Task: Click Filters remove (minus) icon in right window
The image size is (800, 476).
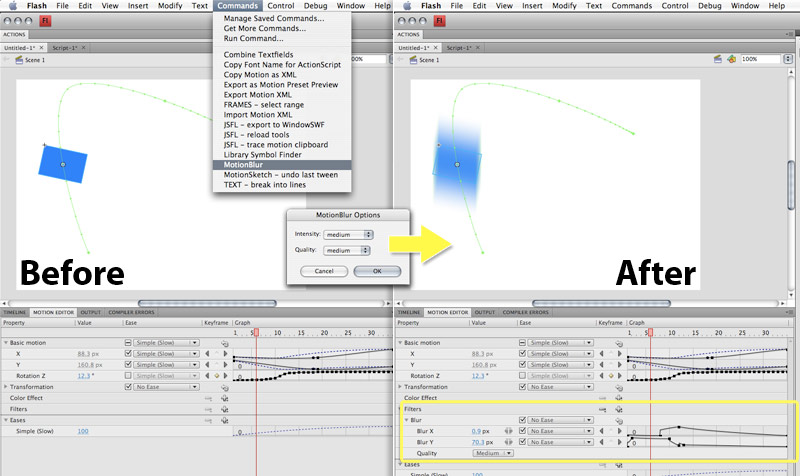Action: (x=603, y=409)
